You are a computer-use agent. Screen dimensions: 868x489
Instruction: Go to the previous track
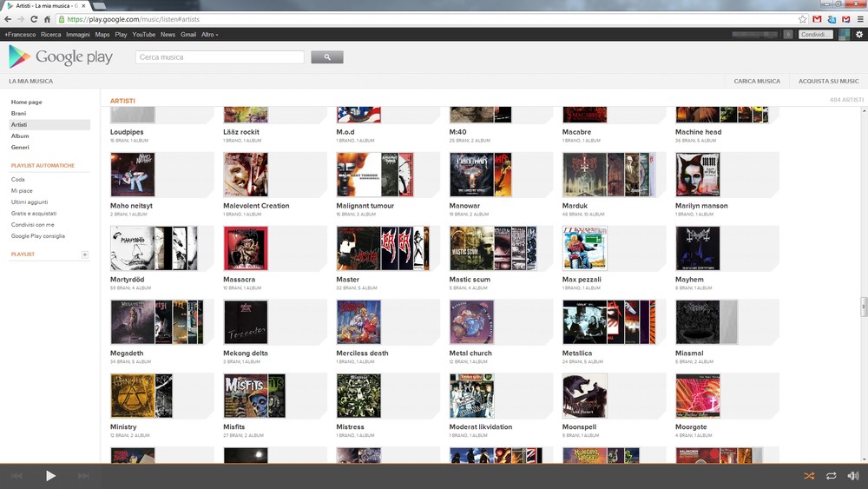[x=16, y=476]
